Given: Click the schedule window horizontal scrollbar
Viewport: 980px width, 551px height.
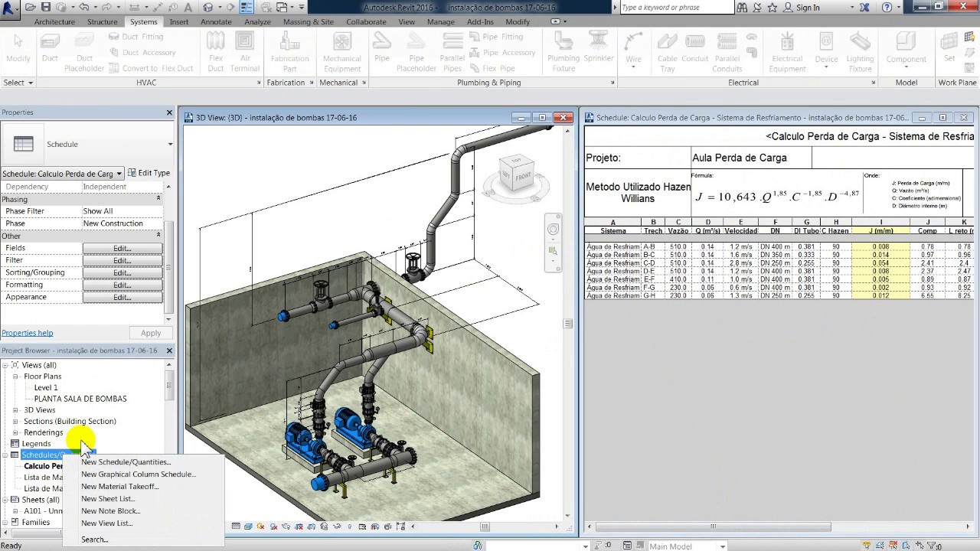Looking at the screenshot, I should (x=712, y=527).
